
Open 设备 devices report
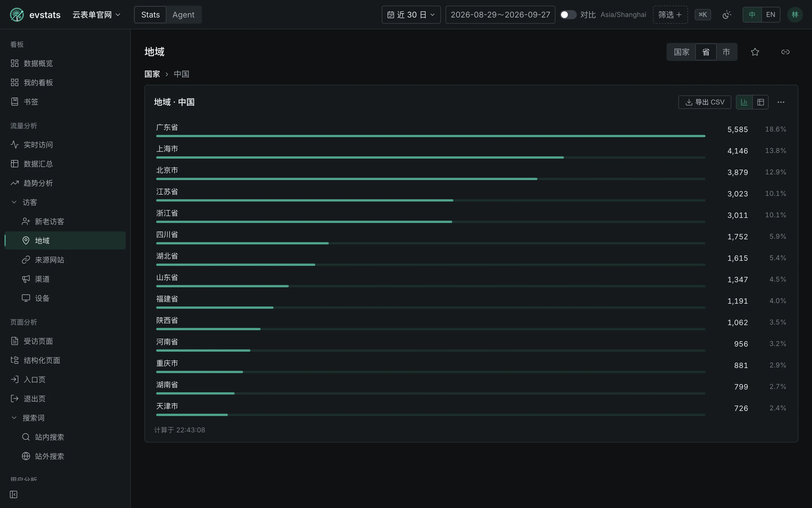coord(65,298)
